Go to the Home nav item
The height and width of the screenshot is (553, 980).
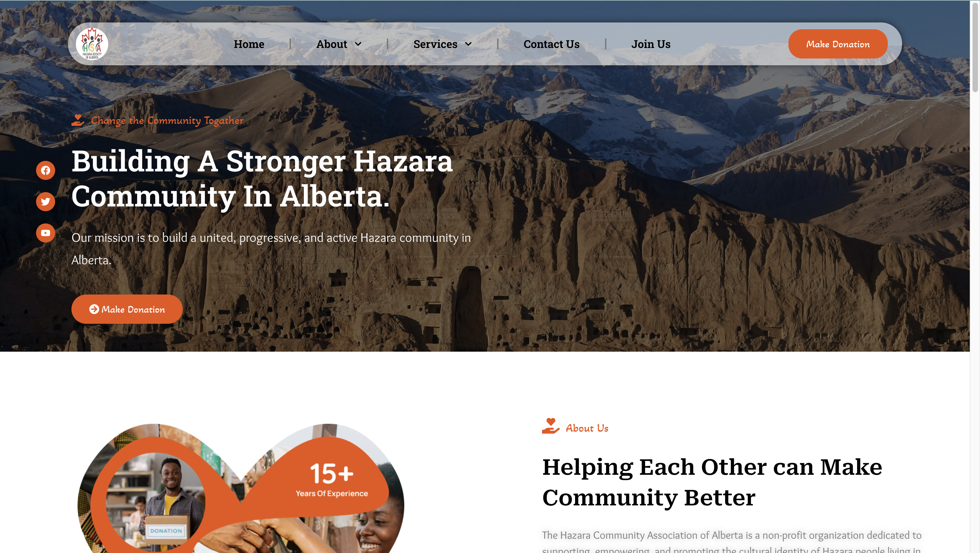(249, 44)
